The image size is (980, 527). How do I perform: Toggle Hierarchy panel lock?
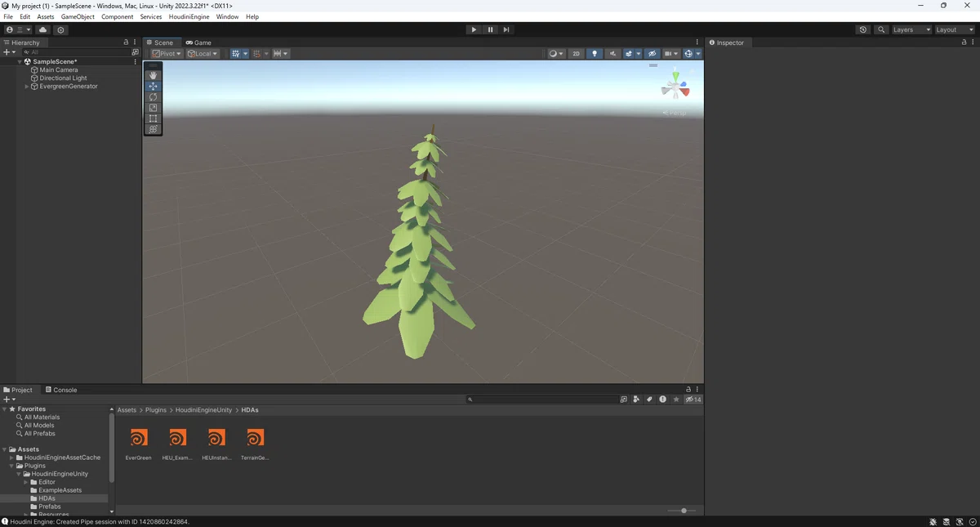pyautogui.click(x=126, y=42)
